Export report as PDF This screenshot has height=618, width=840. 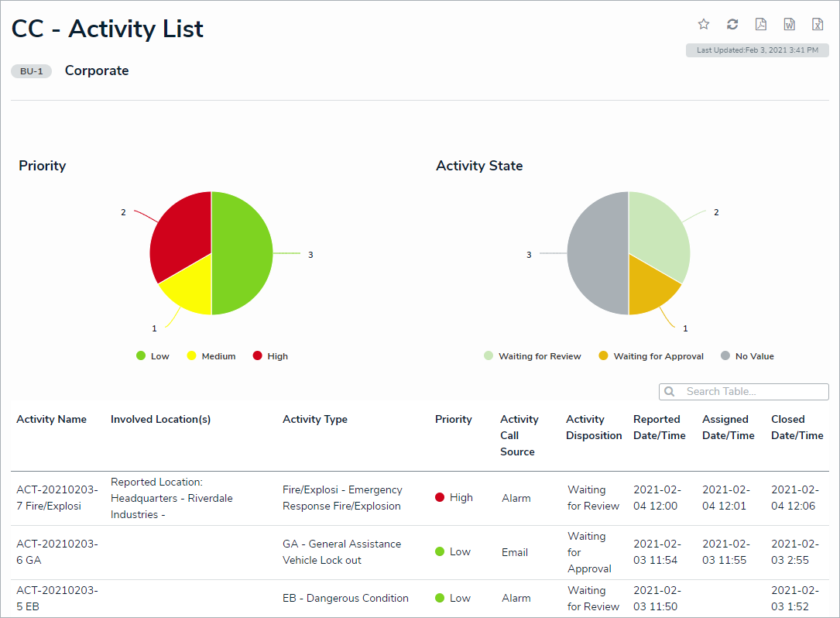pos(761,24)
